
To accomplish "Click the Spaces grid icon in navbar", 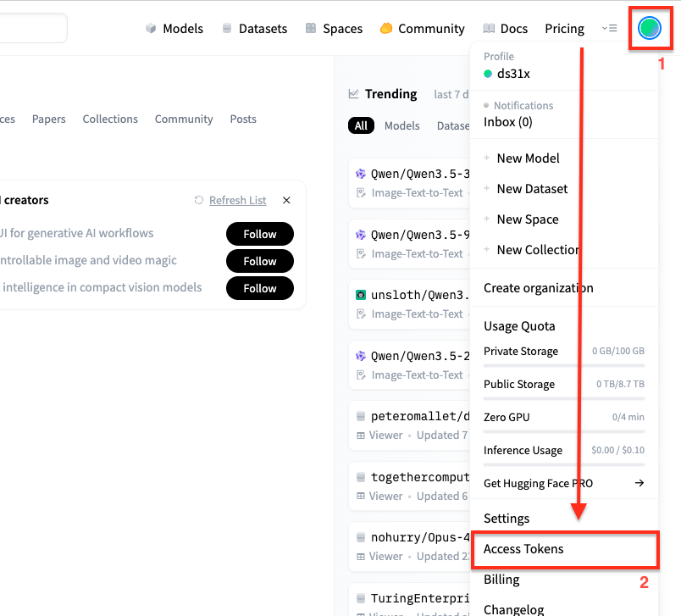I will [311, 28].
